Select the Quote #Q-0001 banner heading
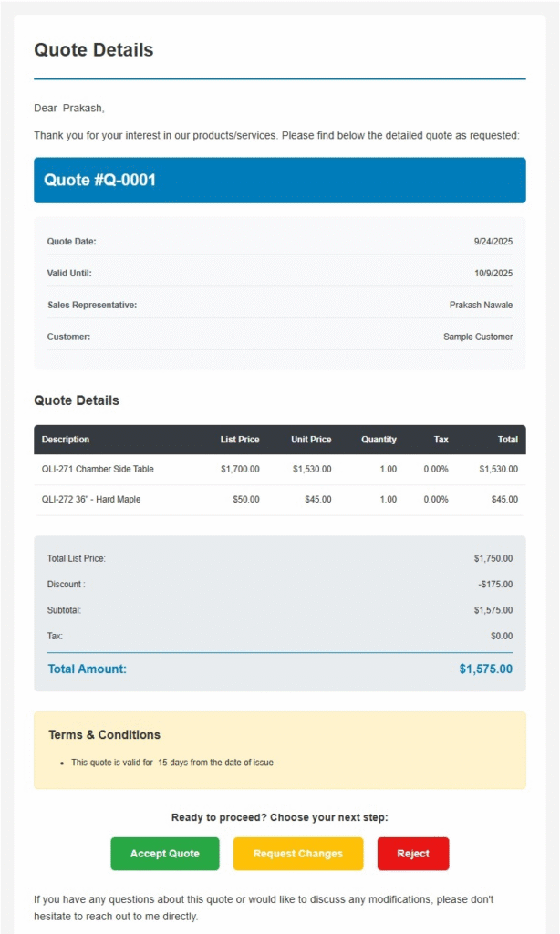Screen dimensions: 560x934 [x=100, y=181]
